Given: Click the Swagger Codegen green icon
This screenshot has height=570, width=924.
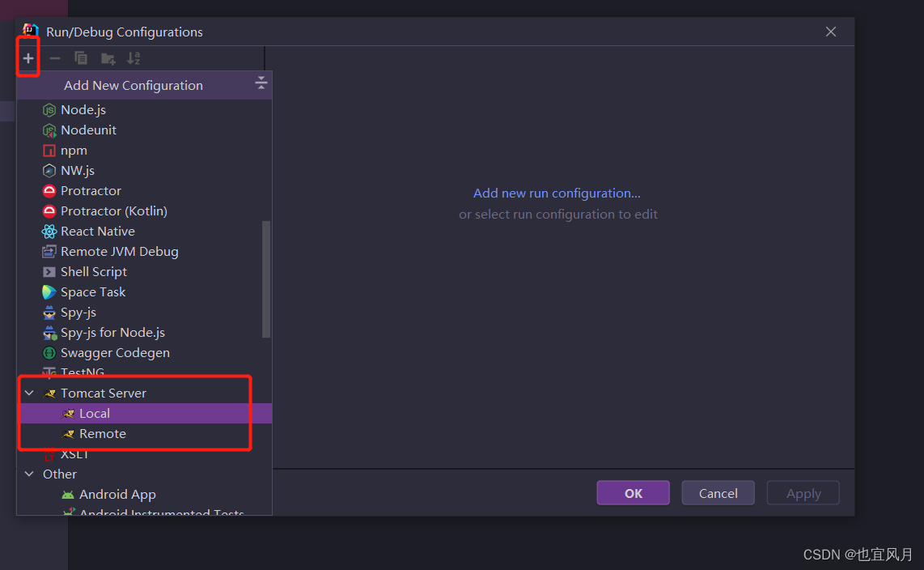Looking at the screenshot, I should [49, 353].
